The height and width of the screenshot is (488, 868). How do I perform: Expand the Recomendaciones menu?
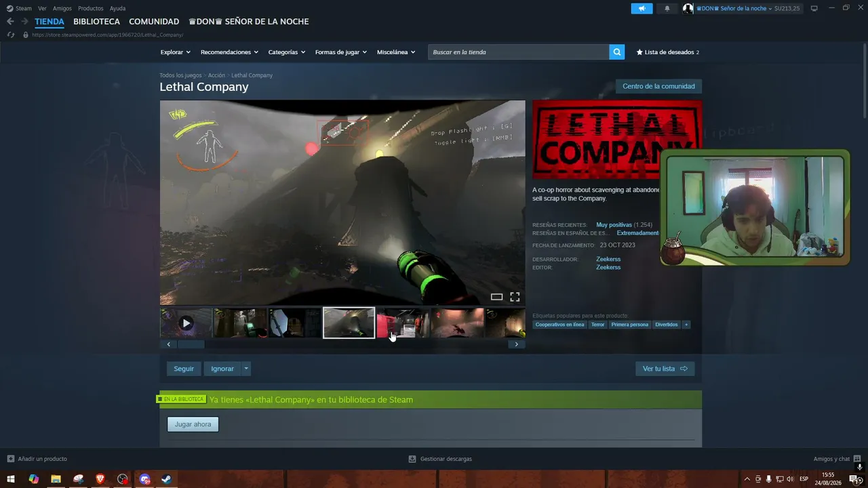pos(230,52)
